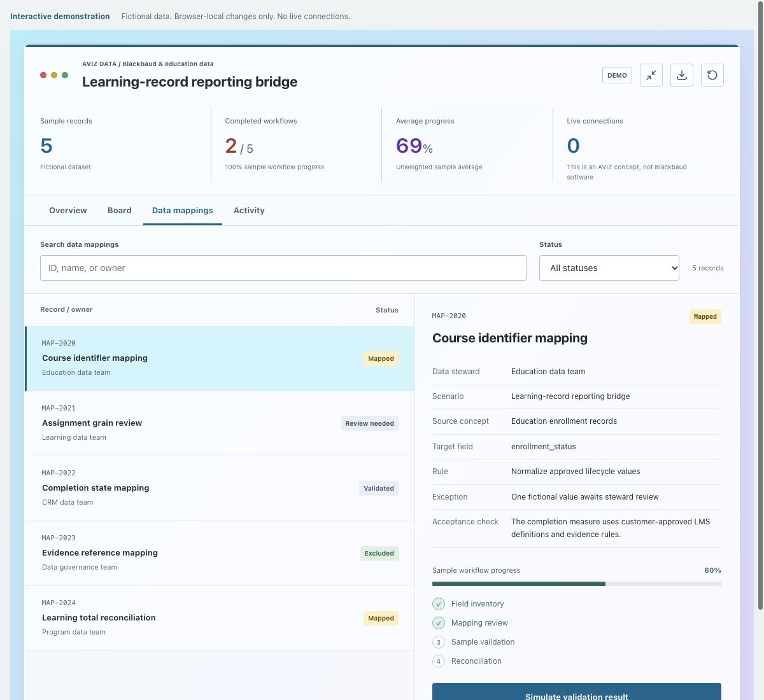Click the Simulate validation result button
The image size is (764, 700).
[577, 692]
